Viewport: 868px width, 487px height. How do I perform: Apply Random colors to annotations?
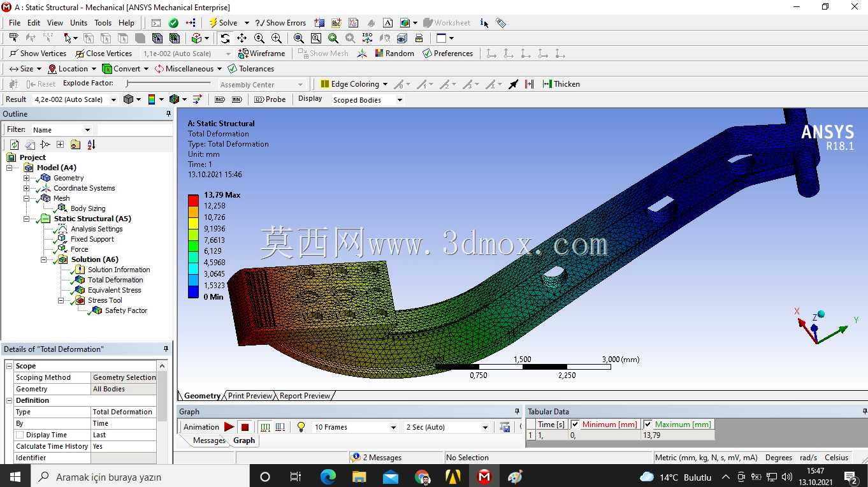[394, 54]
